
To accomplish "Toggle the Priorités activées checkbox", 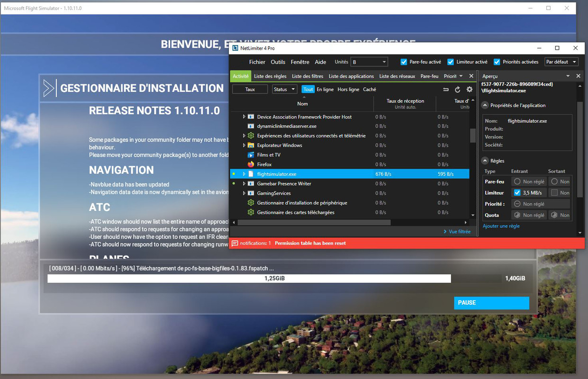I will [497, 62].
